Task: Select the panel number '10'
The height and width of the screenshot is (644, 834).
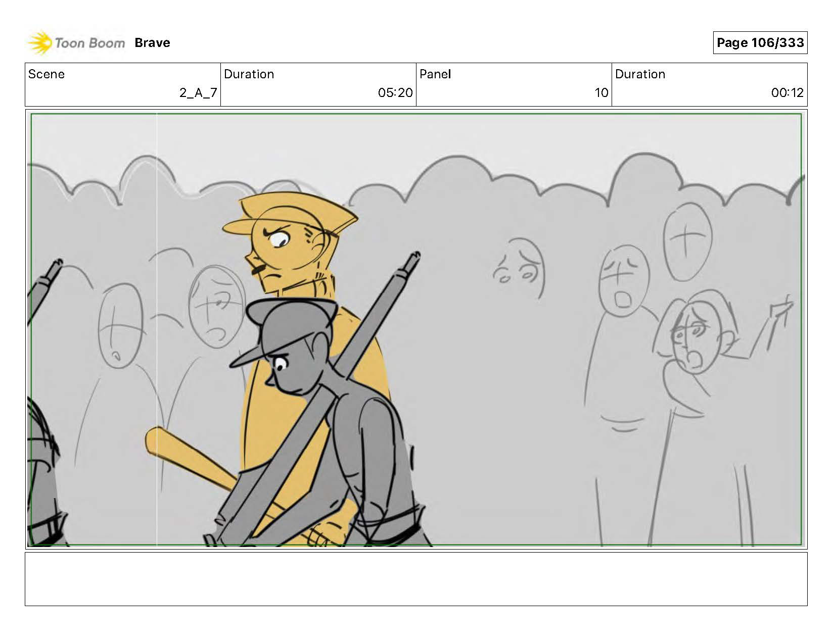Action: pos(601,93)
